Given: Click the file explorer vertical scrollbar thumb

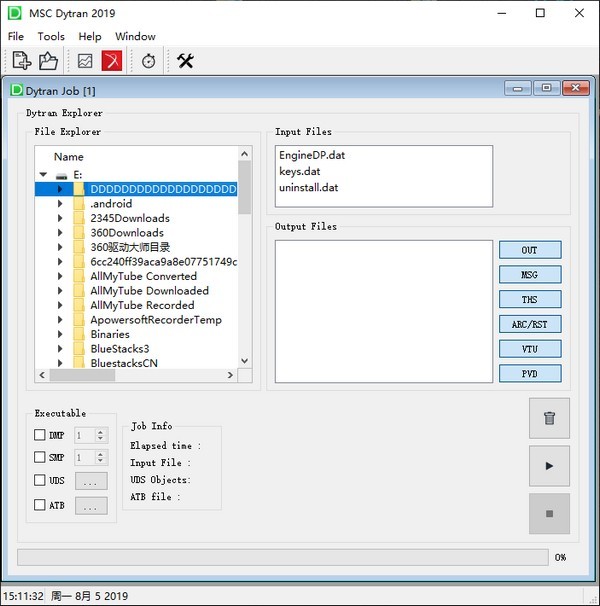Looking at the screenshot, I should (x=244, y=187).
